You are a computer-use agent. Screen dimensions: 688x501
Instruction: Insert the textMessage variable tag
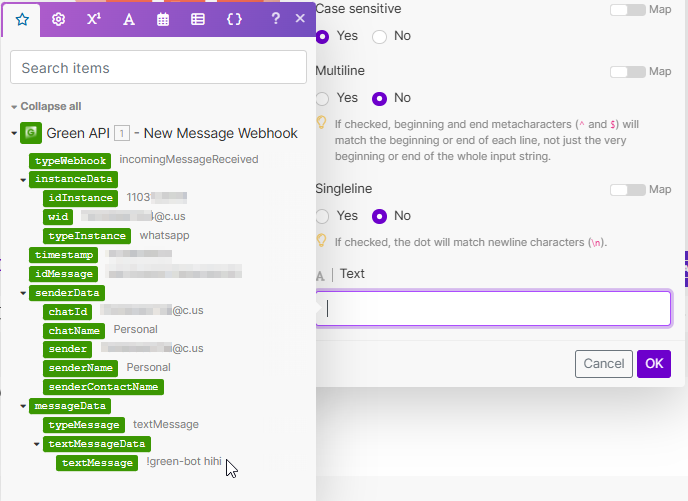point(97,463)
